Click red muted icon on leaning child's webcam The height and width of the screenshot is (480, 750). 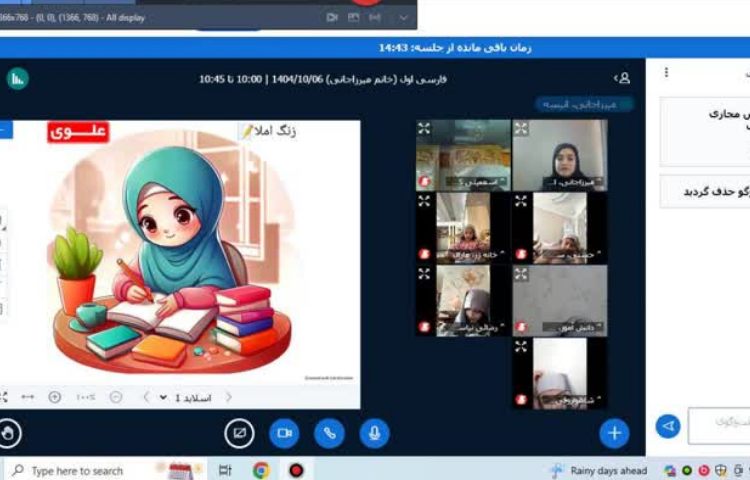(x=521, y=254)
